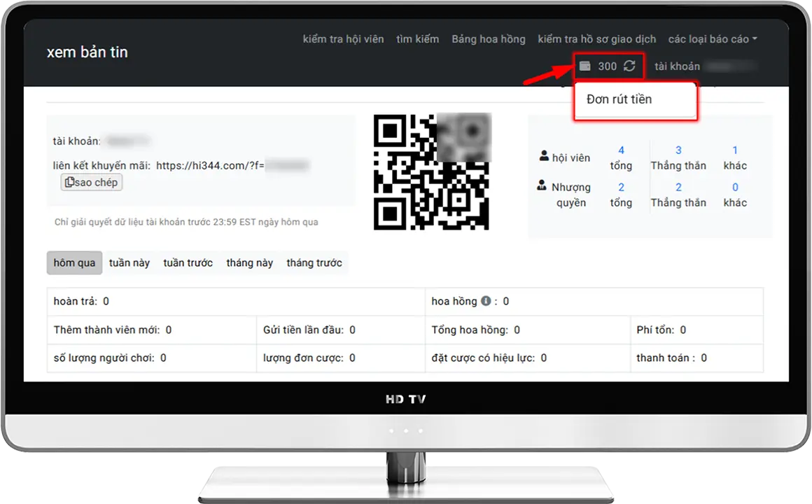Click the xem bản tin title
The height and width of the screenshot is (504, 812).
point(87,52)
